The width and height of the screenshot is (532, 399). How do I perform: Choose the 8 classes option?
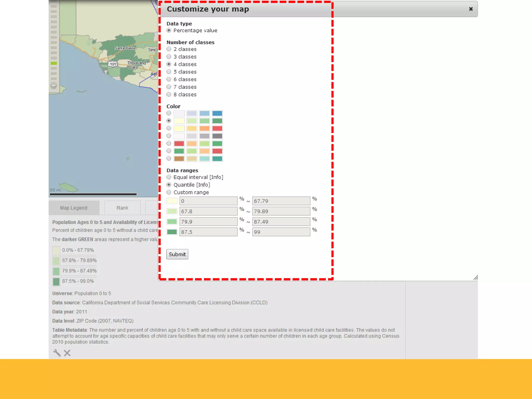pyautogui.click(x=169, y=94)
